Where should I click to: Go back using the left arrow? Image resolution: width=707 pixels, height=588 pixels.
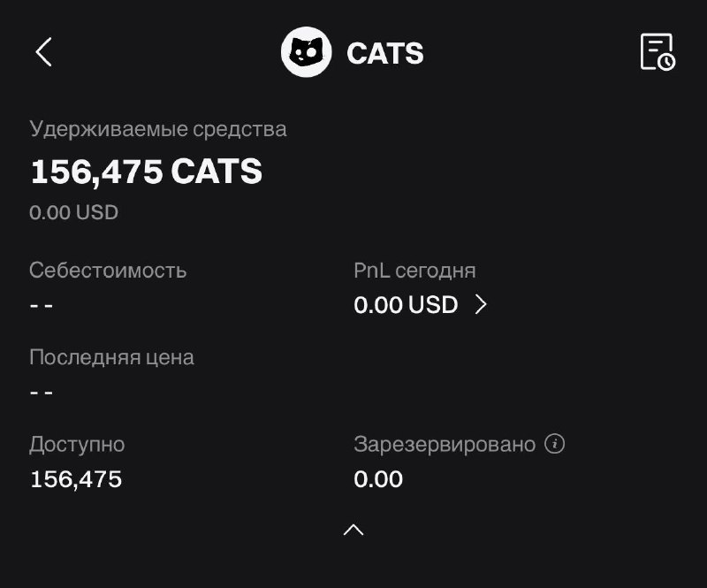(43, 52)
